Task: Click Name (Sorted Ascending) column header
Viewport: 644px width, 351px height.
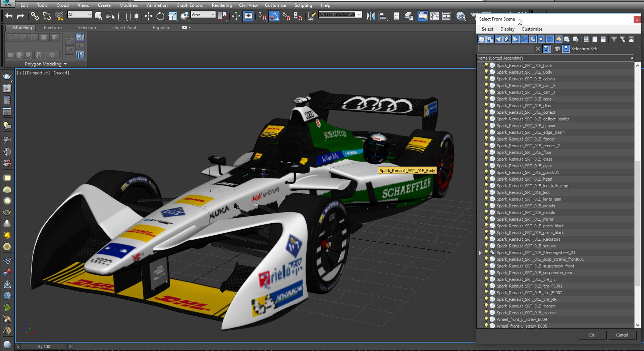Action: [x=555, y=58]
